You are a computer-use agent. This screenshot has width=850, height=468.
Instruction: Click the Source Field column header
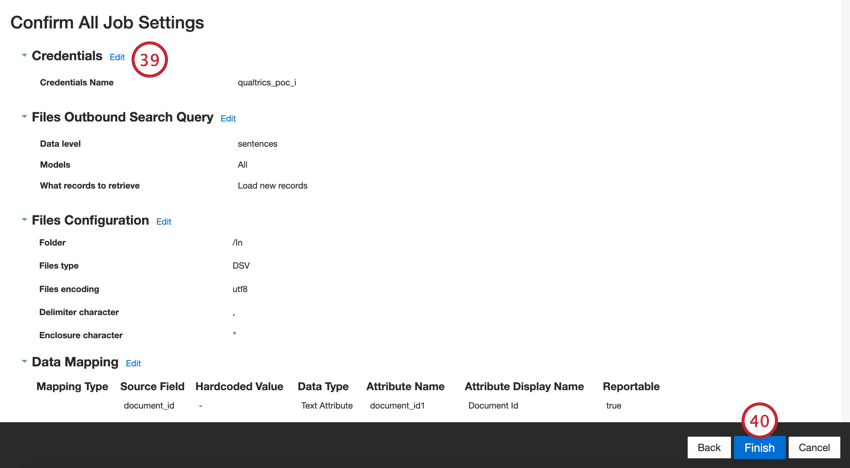[x=152, y=386]
